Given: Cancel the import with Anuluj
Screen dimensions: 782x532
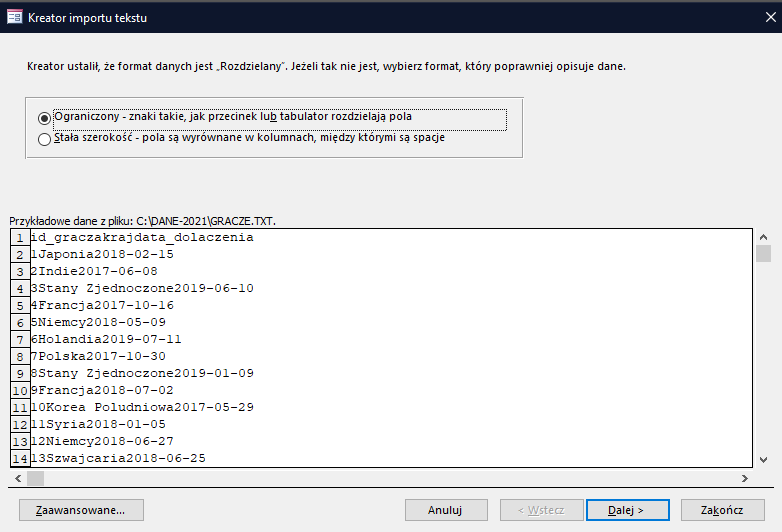Looking at the screenshot, I should pyautogui.click(x=446, y=510).
